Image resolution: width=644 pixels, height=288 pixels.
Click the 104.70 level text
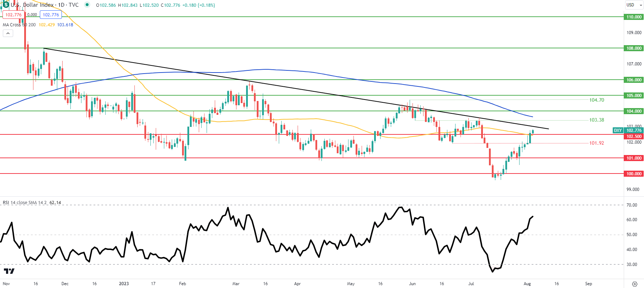597,100
